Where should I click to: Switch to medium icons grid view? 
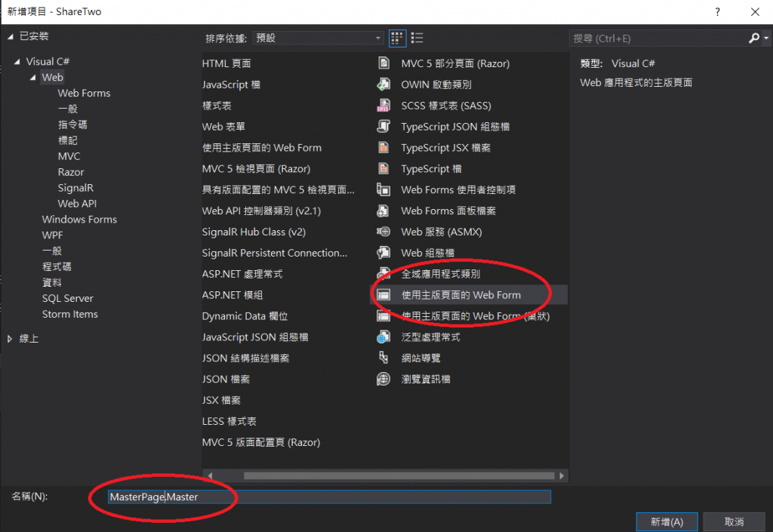point(397,38)
